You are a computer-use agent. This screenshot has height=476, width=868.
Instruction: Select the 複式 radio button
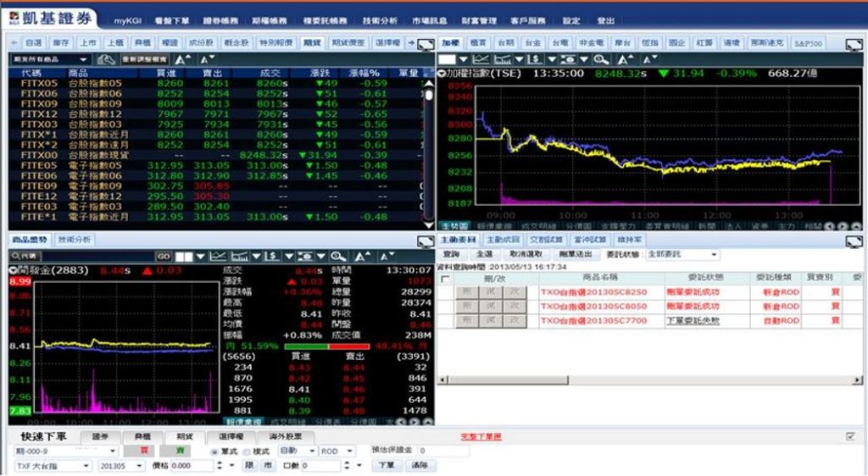247,451
